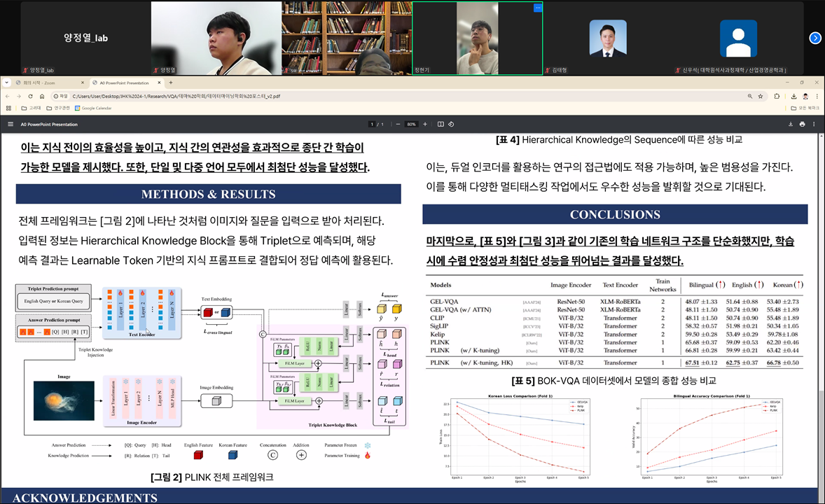Open the browser home page
825x504 pixels.
point(41,97)
